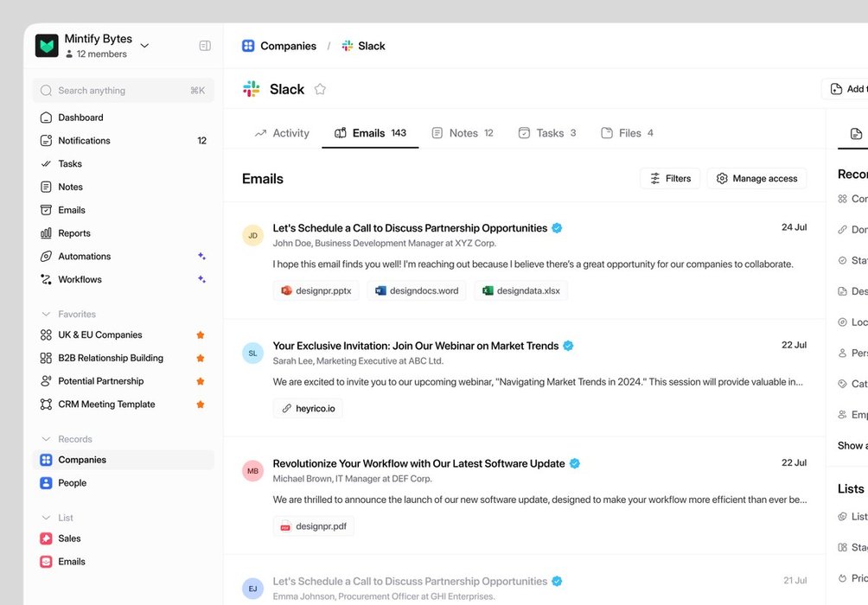Click the People records icon
This screenshot has height=605, width=868.
pyautogui.click(x=46, y=483)
